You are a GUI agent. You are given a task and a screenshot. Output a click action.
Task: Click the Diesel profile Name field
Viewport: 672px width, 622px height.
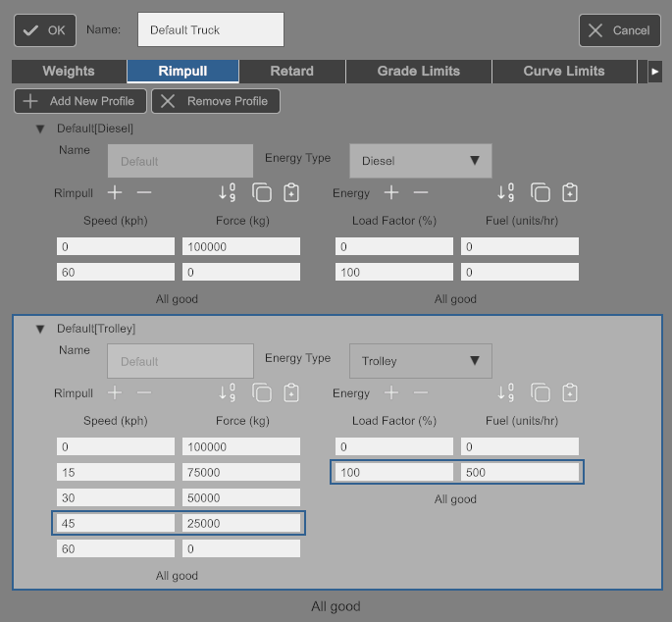[x=180, y=161]
